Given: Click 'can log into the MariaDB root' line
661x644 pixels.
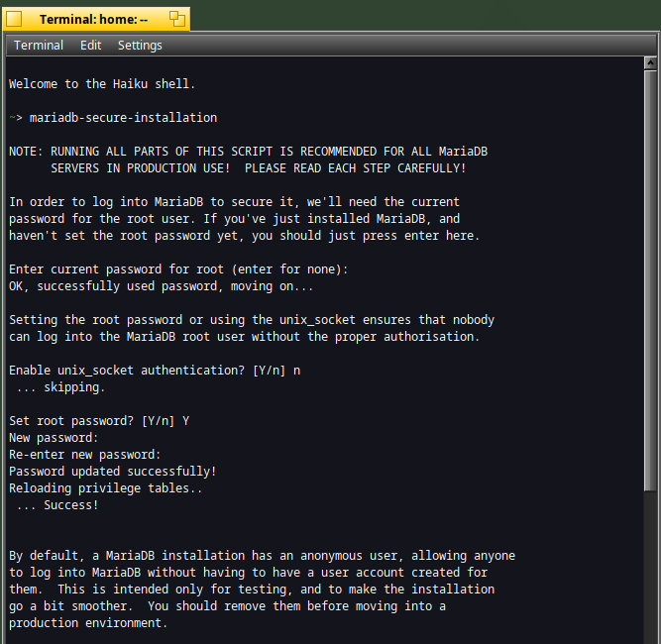Looking at the screenshot, I should [244, 337].
